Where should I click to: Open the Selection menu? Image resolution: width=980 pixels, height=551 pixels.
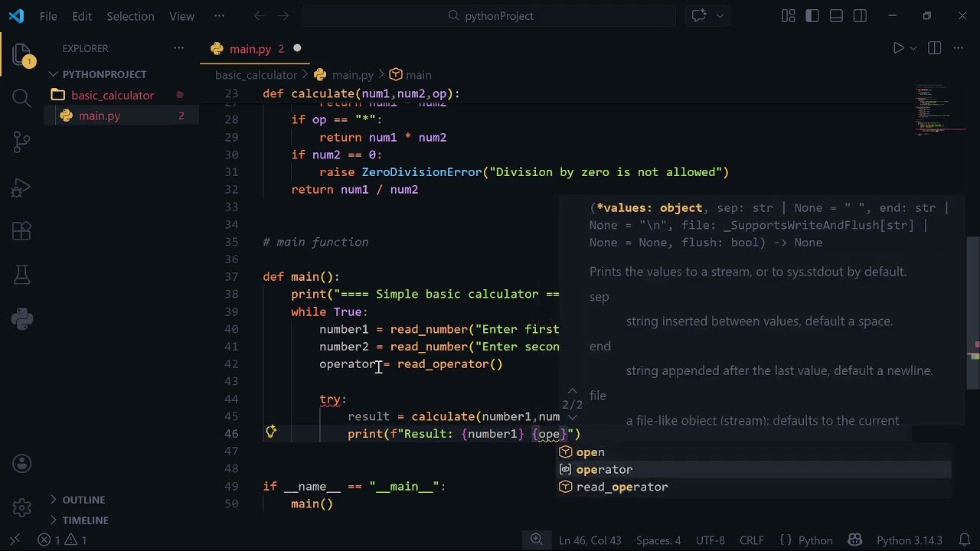[x=130, y=15]
